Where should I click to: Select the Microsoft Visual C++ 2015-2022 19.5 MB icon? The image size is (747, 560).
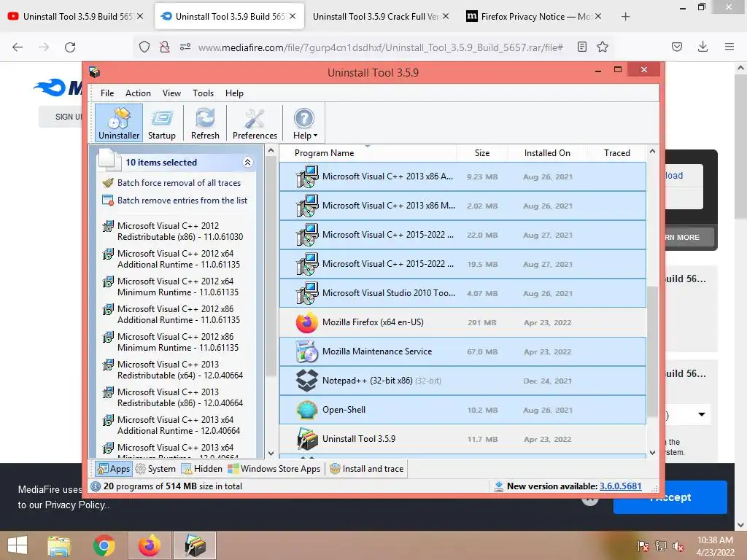tap(307, 264)
